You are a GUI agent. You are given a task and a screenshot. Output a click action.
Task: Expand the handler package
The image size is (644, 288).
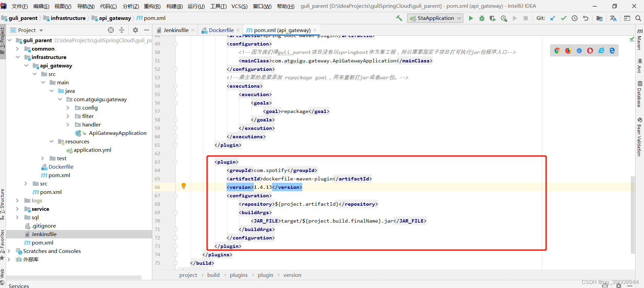[68, 124]
